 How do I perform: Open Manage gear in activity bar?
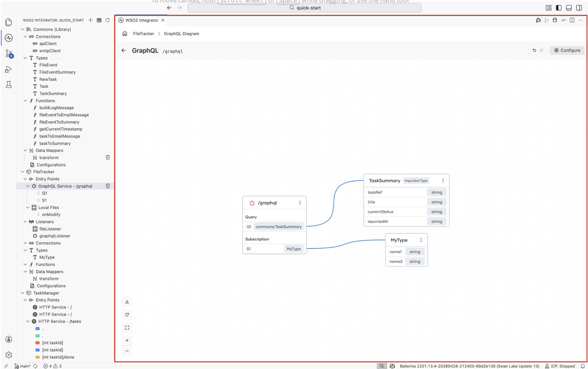point(8,355)
